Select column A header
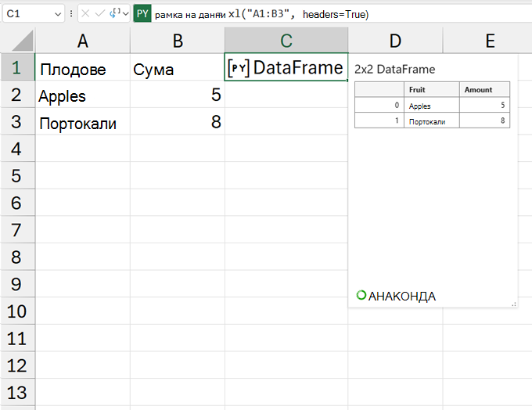This screenshot has width=532, height=410. [82, 41]
